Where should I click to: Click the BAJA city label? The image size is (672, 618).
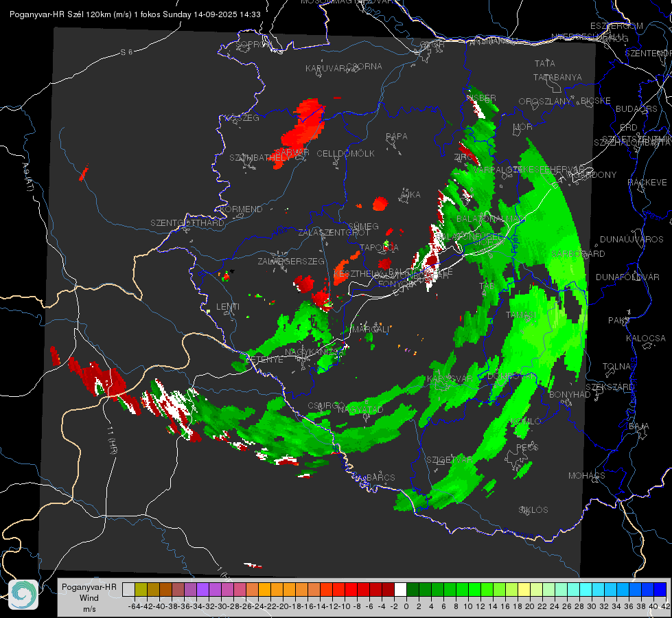(x=639, y=426)
